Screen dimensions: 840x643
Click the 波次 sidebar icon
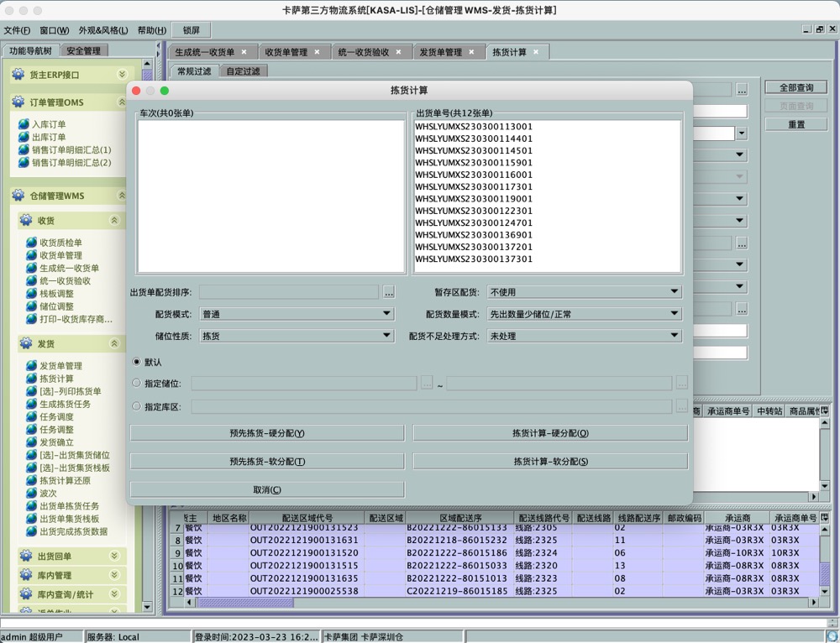pyautogui.click(x=32, y=494)
